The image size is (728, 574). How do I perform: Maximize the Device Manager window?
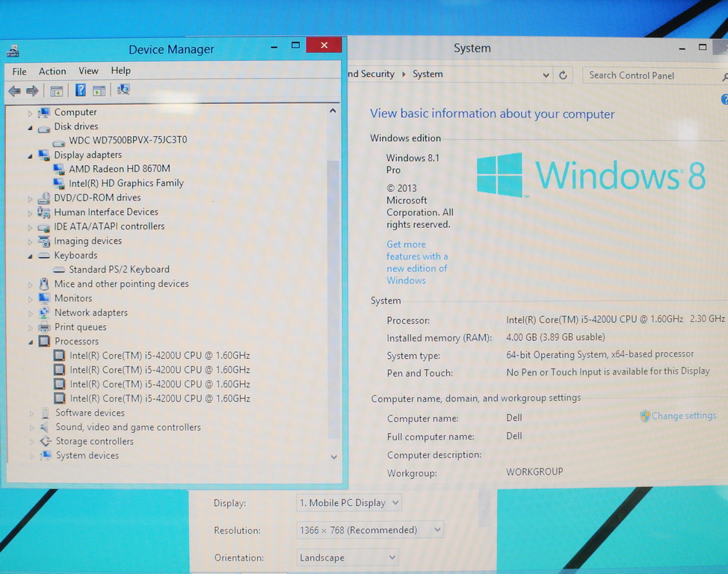click(295, 46)
